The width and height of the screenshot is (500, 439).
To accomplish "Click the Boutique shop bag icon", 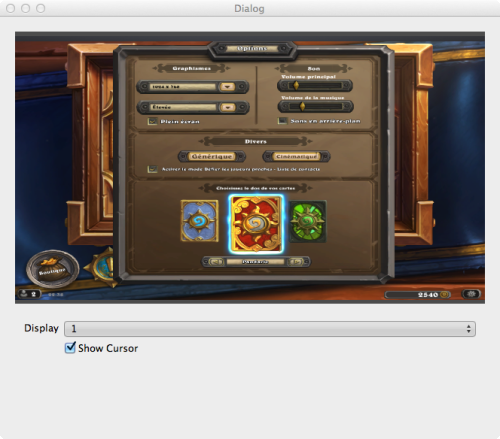I will (52, 269).
